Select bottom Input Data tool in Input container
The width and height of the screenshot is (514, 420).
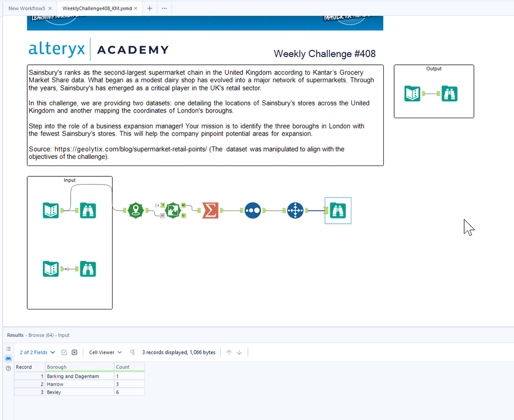tap(51, 269)
